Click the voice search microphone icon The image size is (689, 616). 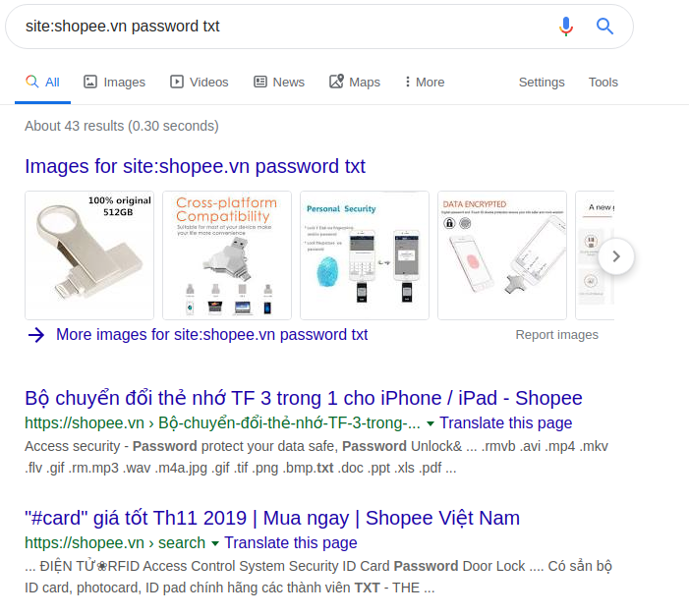click(565, 27)
